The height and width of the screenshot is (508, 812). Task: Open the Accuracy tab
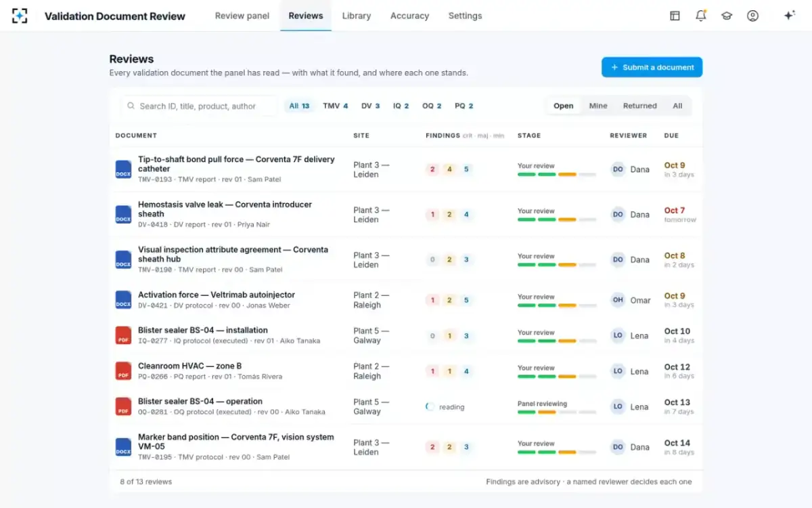pos(410,16)
